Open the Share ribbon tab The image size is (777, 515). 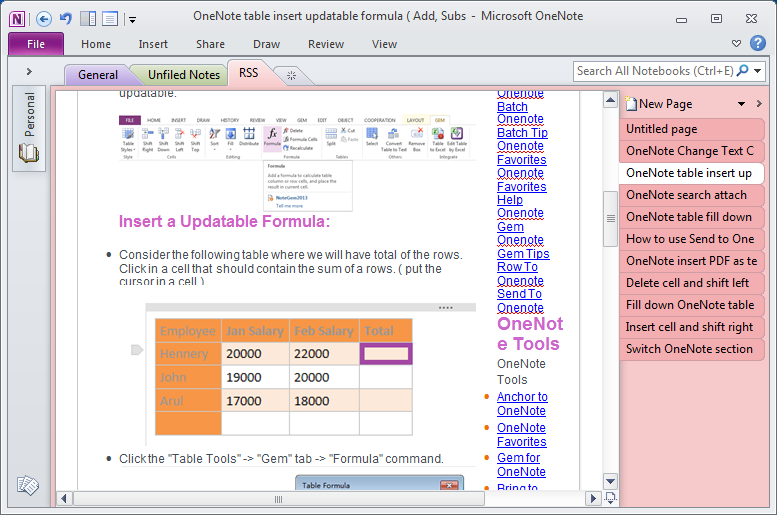pos(210,44)
